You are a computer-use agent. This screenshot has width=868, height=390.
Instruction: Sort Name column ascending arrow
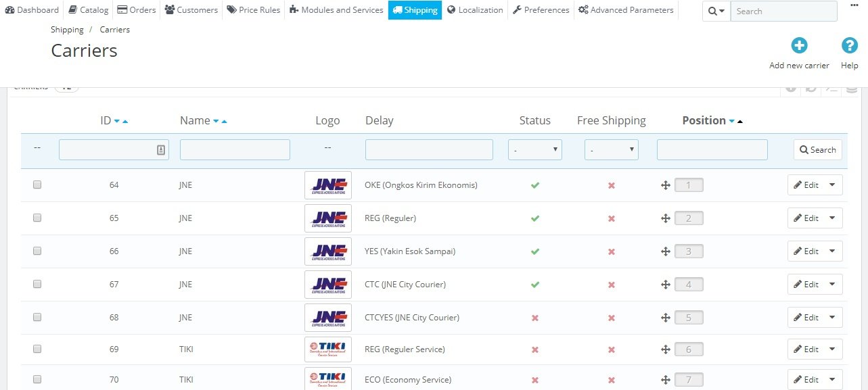pyautogui.click(x=224, y=122)
